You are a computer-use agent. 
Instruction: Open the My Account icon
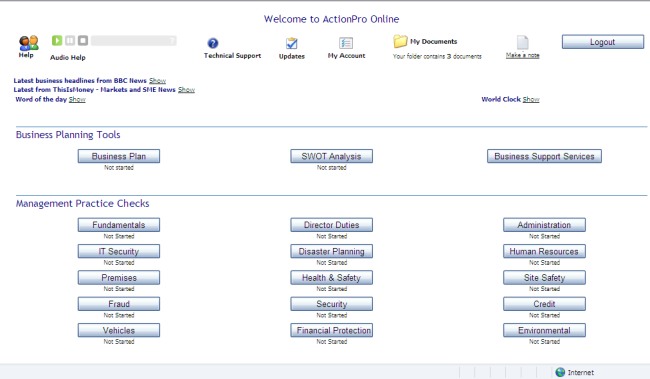(x=346, y=43)
